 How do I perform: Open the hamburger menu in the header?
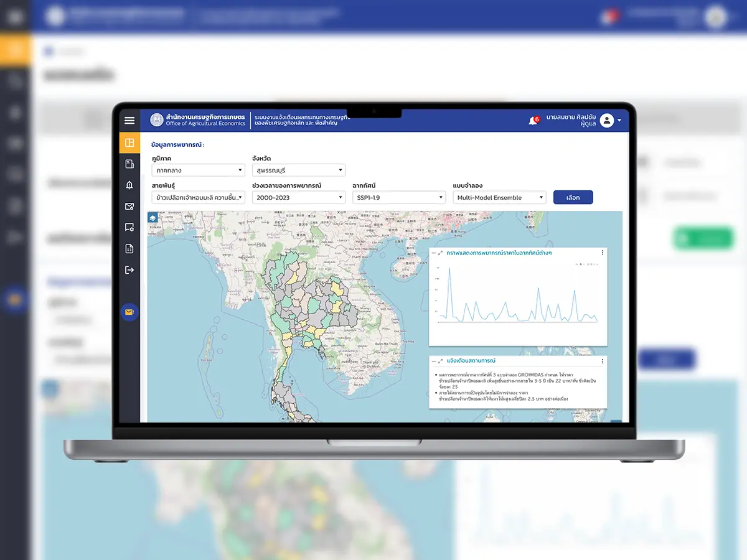click(x=129, y=121)
